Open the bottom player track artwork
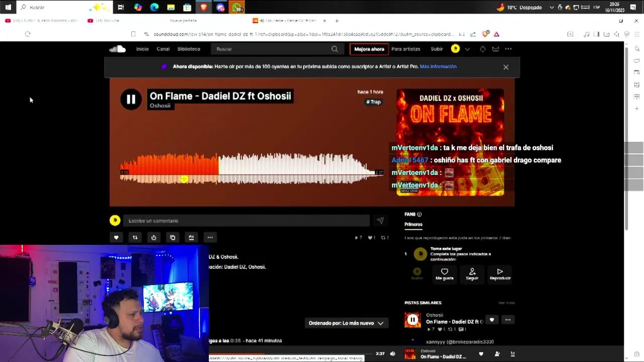 410,354
